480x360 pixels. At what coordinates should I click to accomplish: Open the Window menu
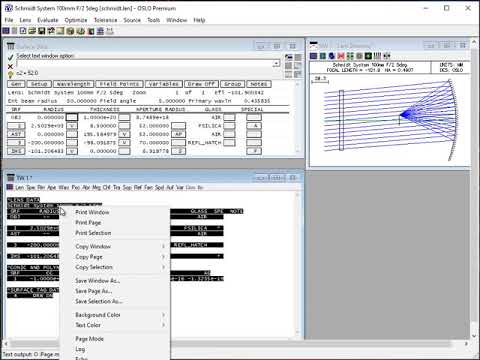177,20
